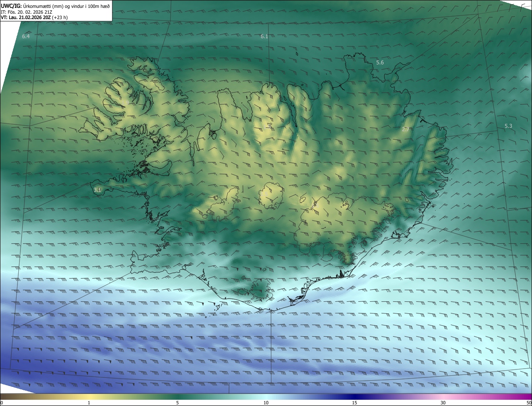Click the UWC/IG title text
The image size is (532, 406).
point(55,6)
